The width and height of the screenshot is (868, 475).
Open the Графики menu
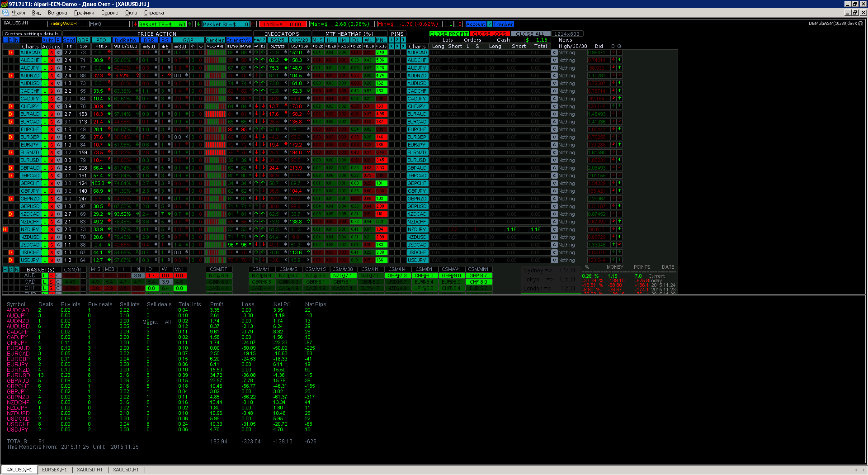coord(84,13)
